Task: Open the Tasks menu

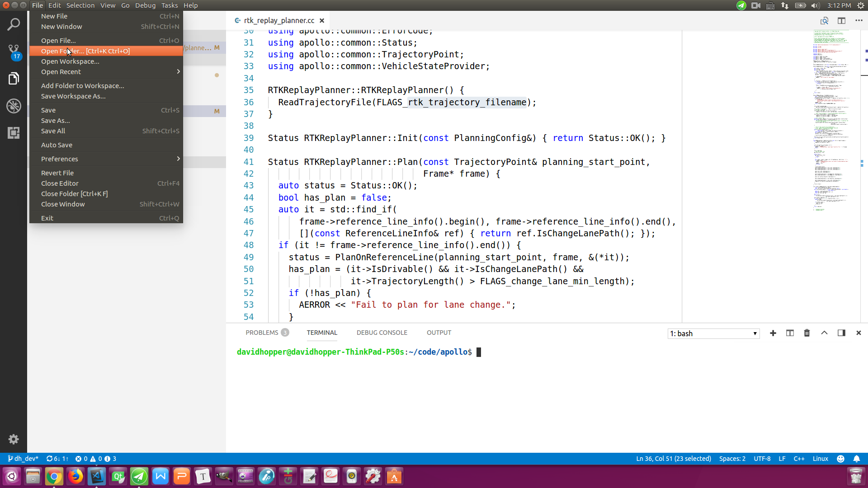Action: 170,5
